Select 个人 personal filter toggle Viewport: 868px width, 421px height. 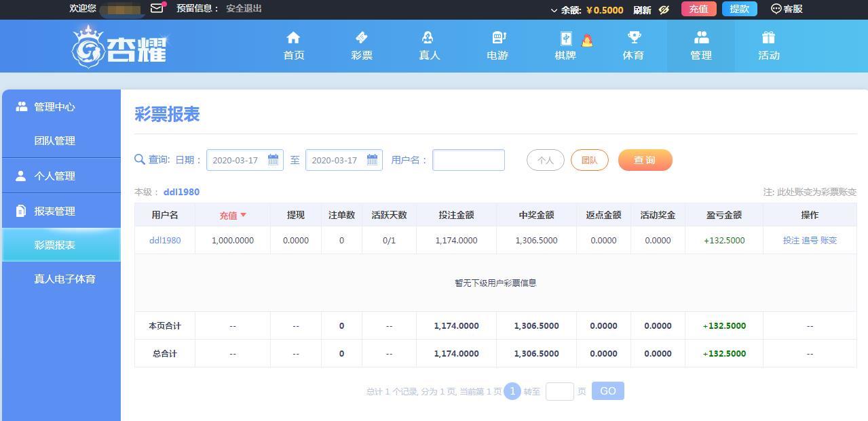pyautogui.click(x=546, y=160)
